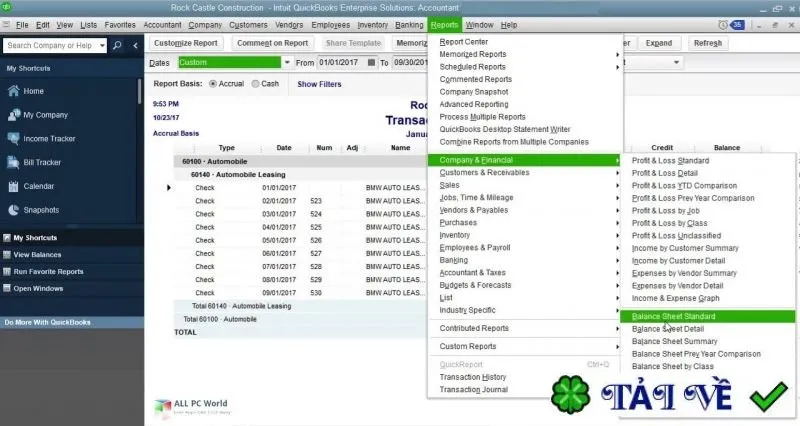Open the Snapshots pie chart icon
The height and width of the screenshot is (426, 800).
14,210
